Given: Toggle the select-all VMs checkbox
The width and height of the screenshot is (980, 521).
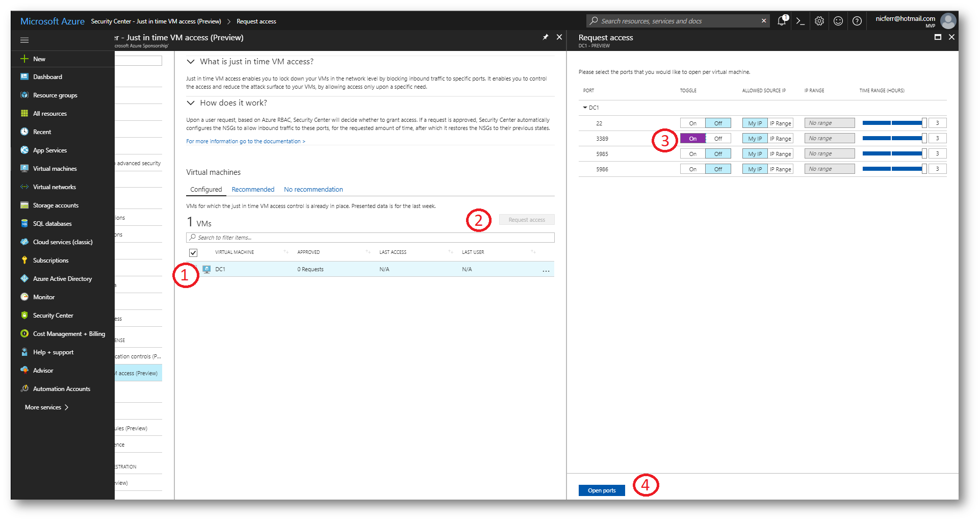Looking at the screenshot, I should 193,253.
